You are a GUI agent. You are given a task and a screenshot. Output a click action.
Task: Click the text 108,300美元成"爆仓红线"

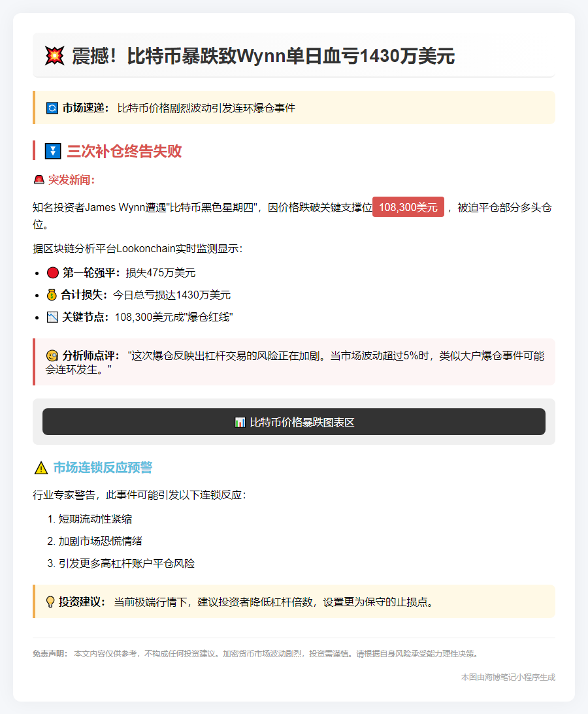pyautogui.click(x=174, y=317)
